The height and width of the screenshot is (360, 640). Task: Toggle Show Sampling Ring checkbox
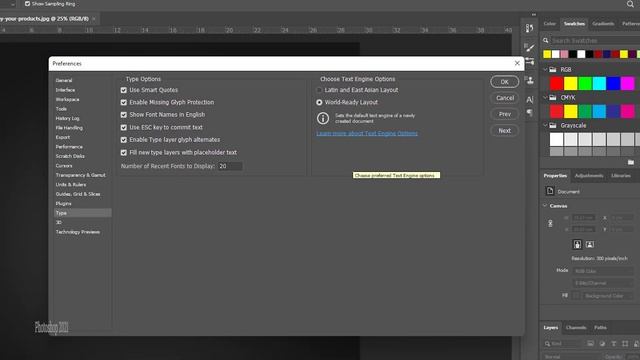(27, 4)
